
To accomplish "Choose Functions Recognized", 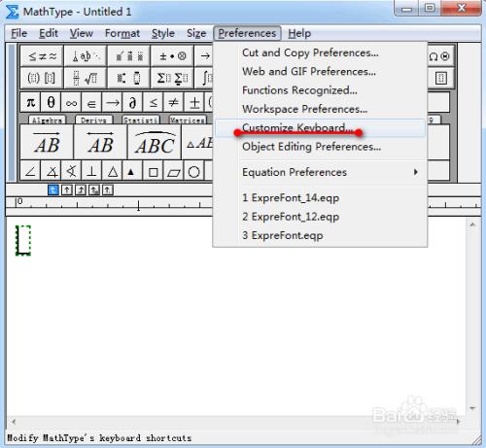I will point(320,90).
